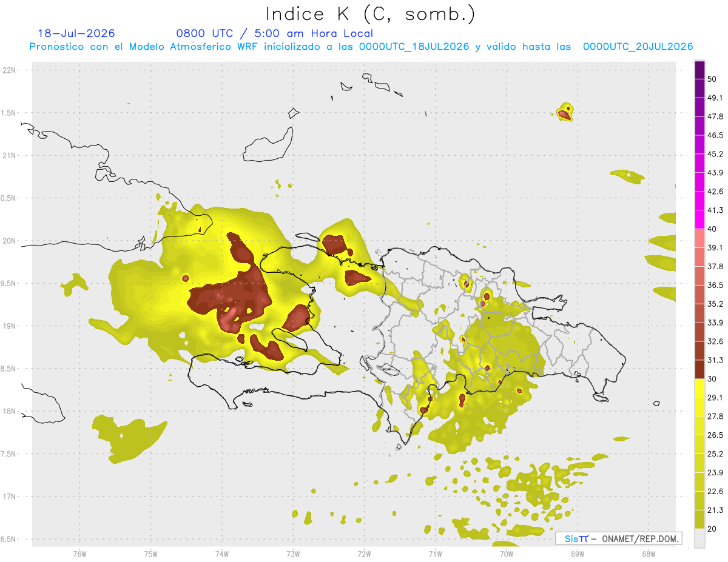
Task: Click the dark purple legend swatch above 50
Action: (700, 70)
